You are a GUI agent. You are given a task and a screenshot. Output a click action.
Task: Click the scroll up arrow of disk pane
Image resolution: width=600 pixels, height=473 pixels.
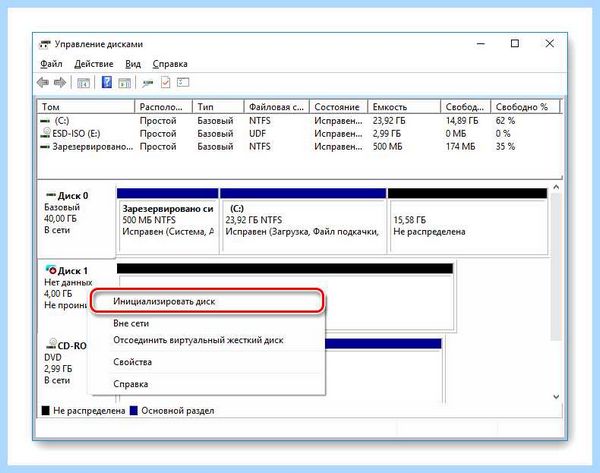point(556,188)
